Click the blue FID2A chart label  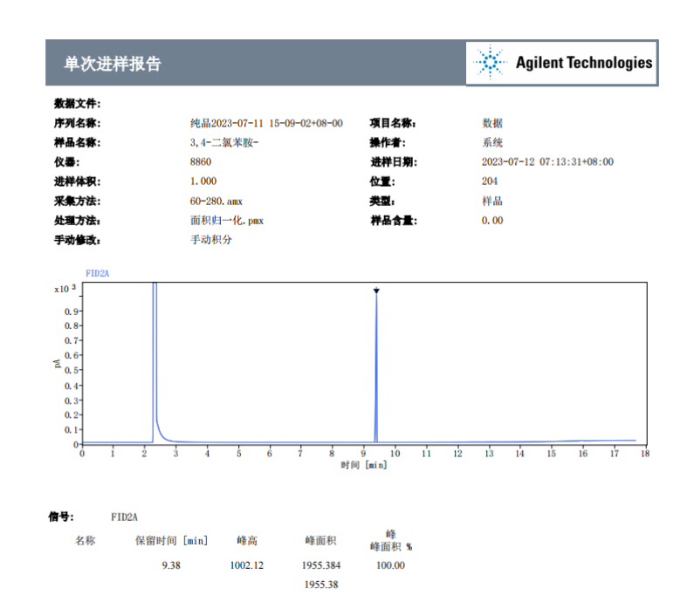click(97, 273)
